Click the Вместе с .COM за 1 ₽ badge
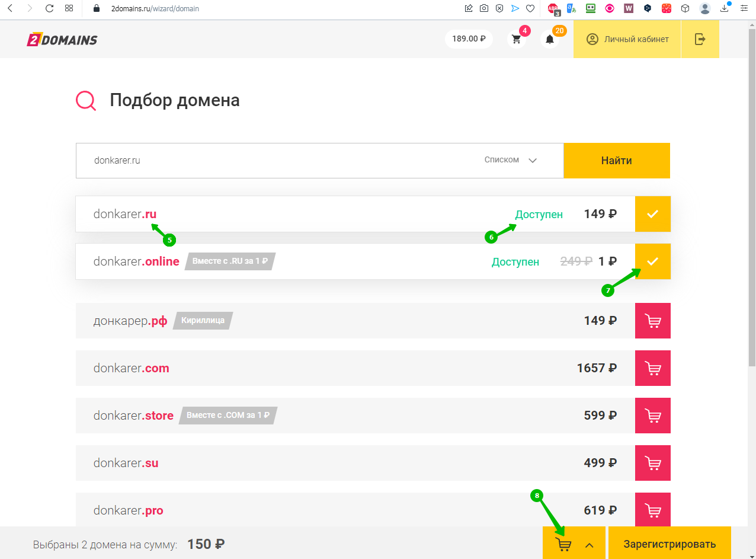The height and width of the screenshot is (559, 756). click(x=228, y=416)
